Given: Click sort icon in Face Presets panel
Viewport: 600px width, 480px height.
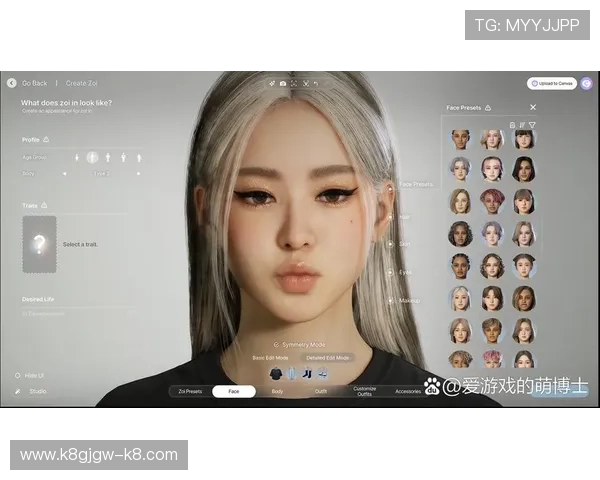Looking at the screenshot, I should point(522,125).
